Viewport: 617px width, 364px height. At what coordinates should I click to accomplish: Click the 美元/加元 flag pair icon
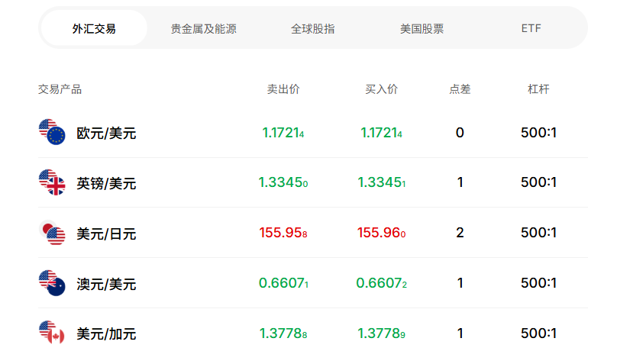pyautogui.click(x=52, y=333)
